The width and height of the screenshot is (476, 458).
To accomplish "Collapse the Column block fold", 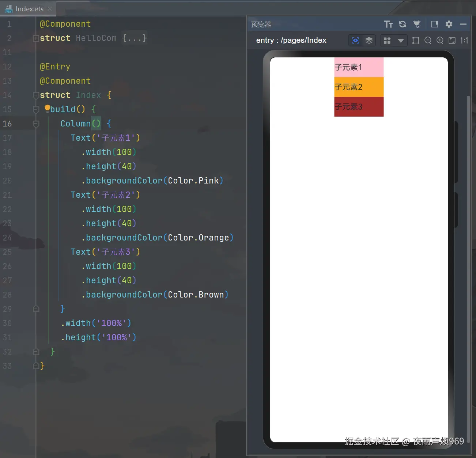I will click(36, 124).
